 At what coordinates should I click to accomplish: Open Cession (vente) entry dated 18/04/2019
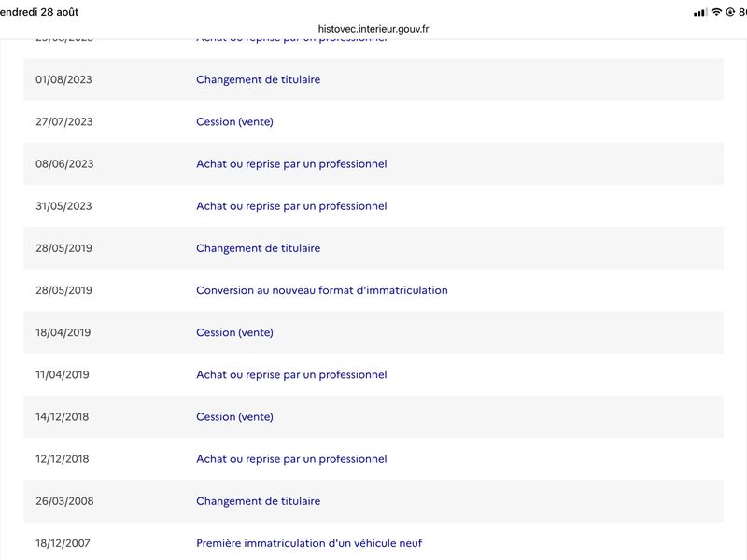[x=235, y=332]
